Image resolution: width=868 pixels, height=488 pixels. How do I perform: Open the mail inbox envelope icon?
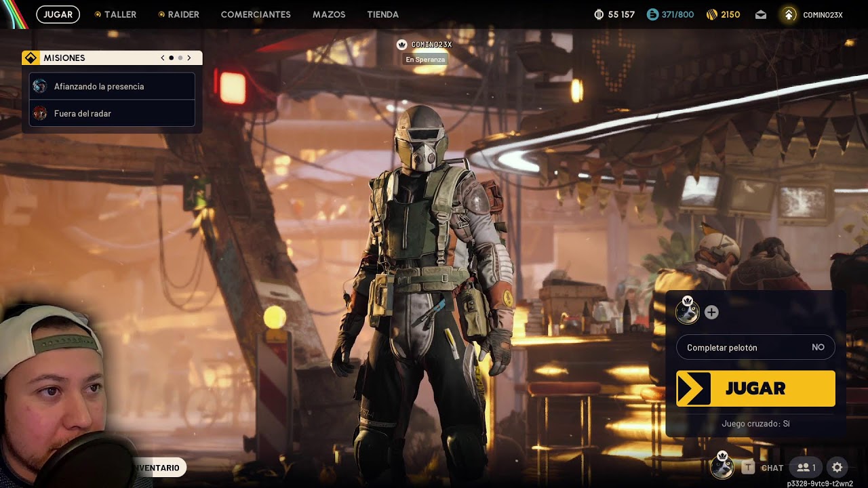tap(761, 14)
